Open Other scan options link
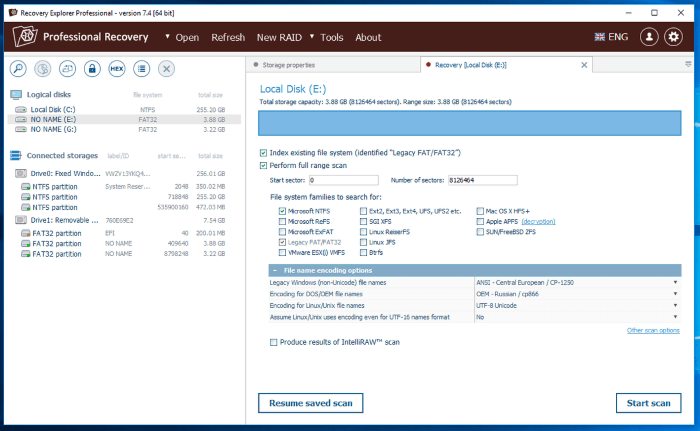This screenshot has height=431, width=700. (653, 331)
